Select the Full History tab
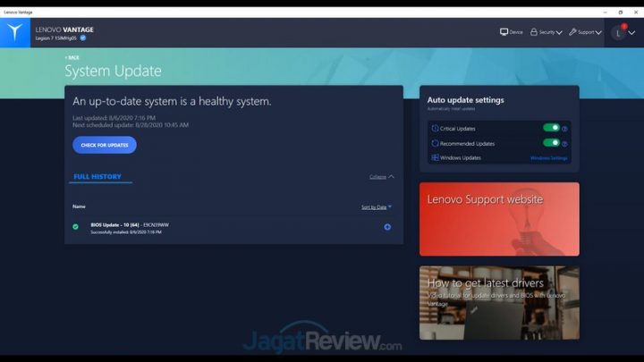The image size is (644, 362). [97, 177]
